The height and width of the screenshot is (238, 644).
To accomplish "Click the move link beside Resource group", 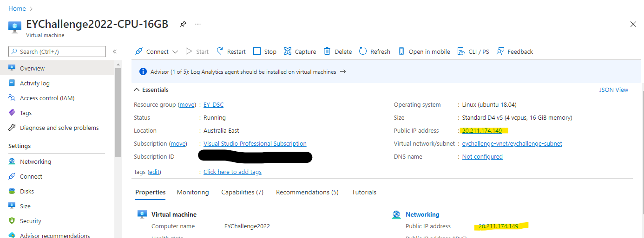I will click(x=187, y=104).
